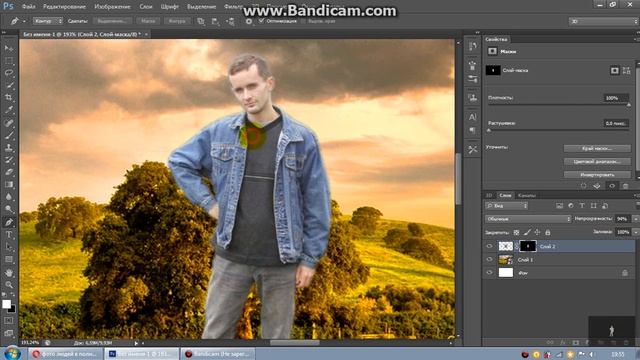Toggle the Оптимизация checkbox in options bar
The height and width of the screenshot is (360, 640).
[x=262, y=21]
